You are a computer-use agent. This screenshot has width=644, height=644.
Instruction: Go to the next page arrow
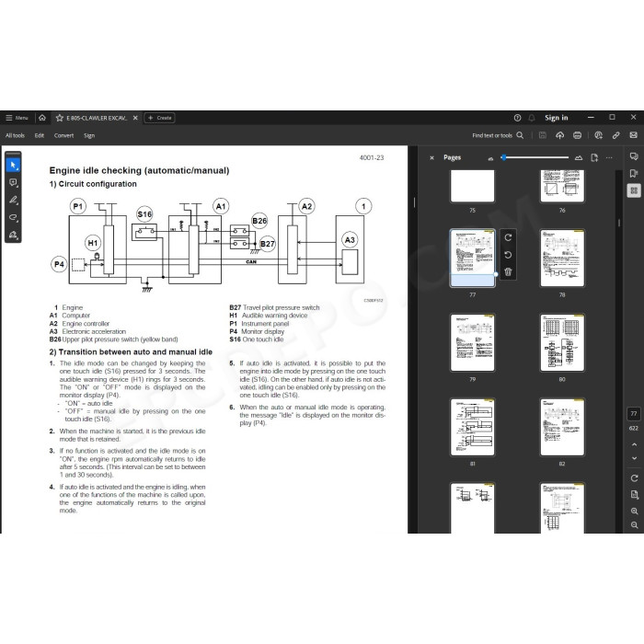(634, 458)
